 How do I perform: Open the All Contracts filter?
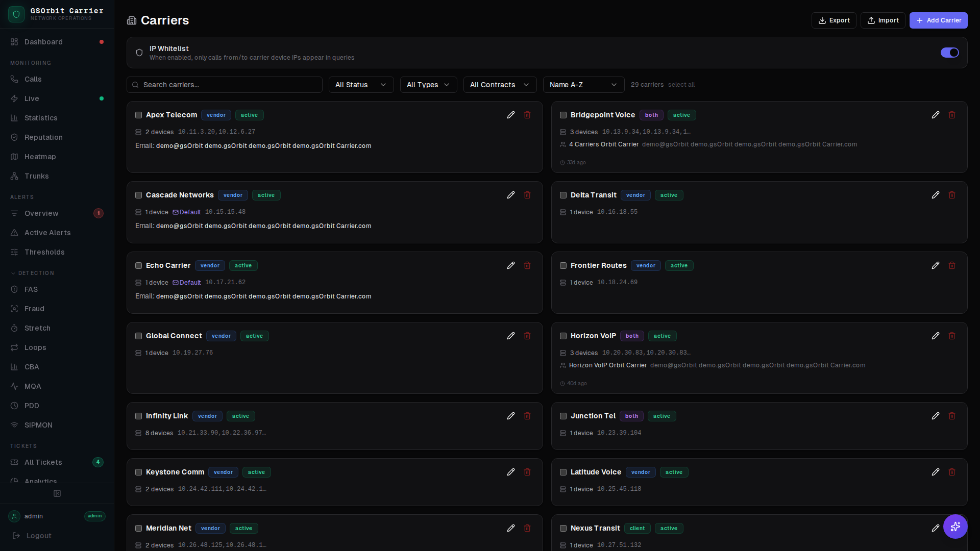[x=499, y=85]
